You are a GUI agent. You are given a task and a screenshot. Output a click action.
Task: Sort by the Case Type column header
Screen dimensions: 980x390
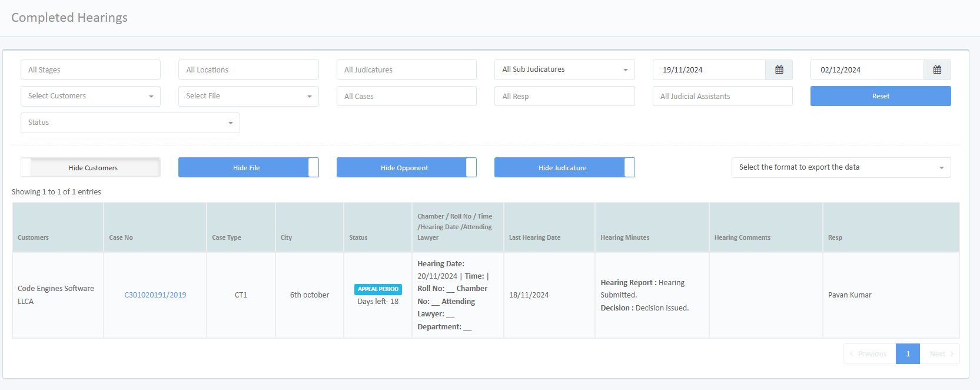[x=241, y=227]
